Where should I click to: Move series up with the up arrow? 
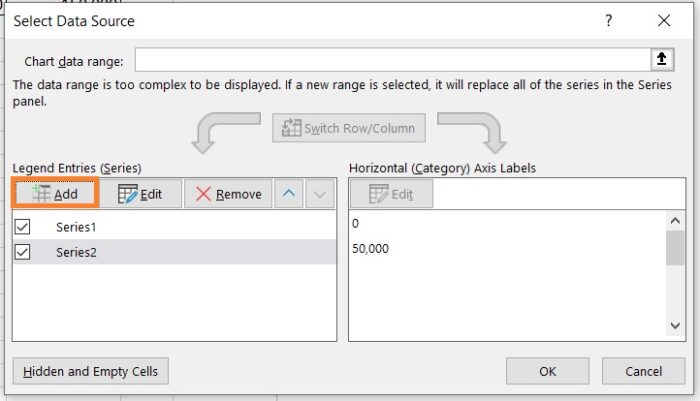click(x=288, y=194)
